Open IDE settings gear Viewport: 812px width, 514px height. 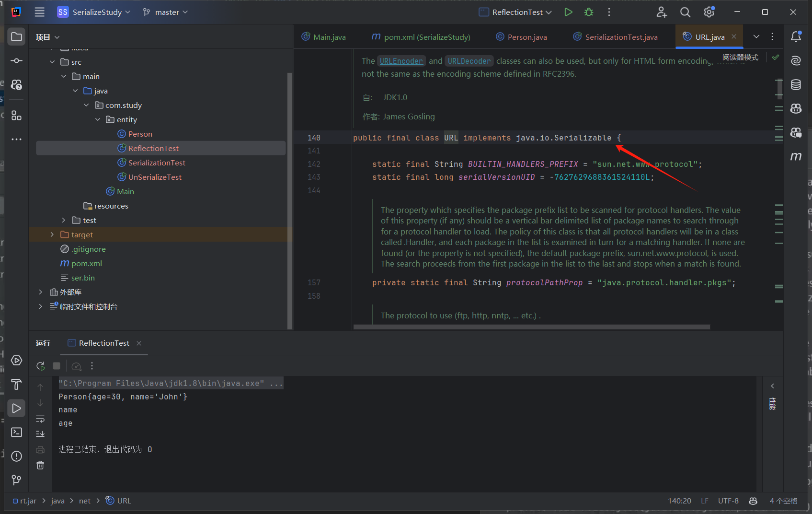tap(709, 12)
